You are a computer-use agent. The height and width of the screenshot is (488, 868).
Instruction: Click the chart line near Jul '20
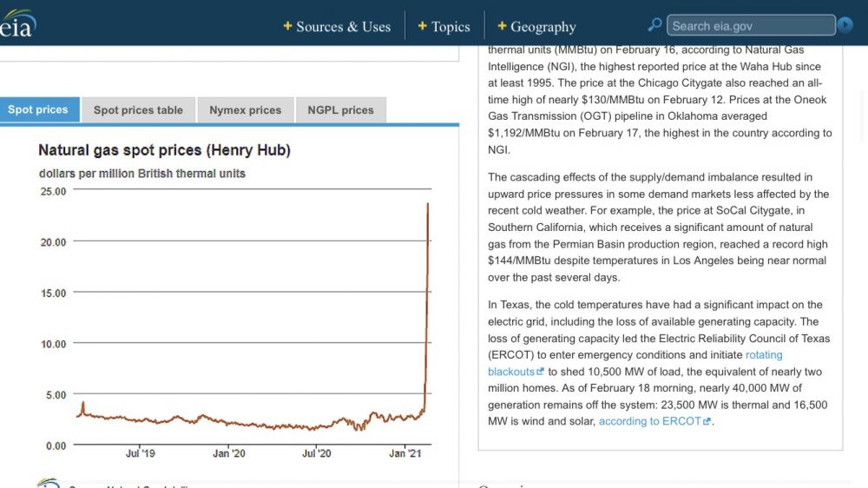coord(317,425)
